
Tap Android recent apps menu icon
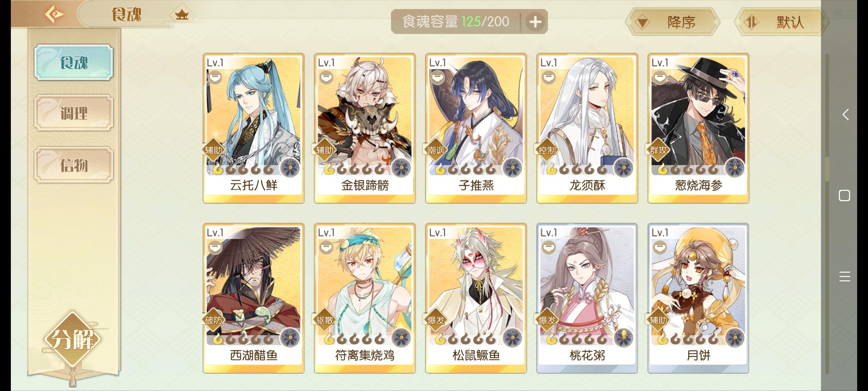click(844, 277)
